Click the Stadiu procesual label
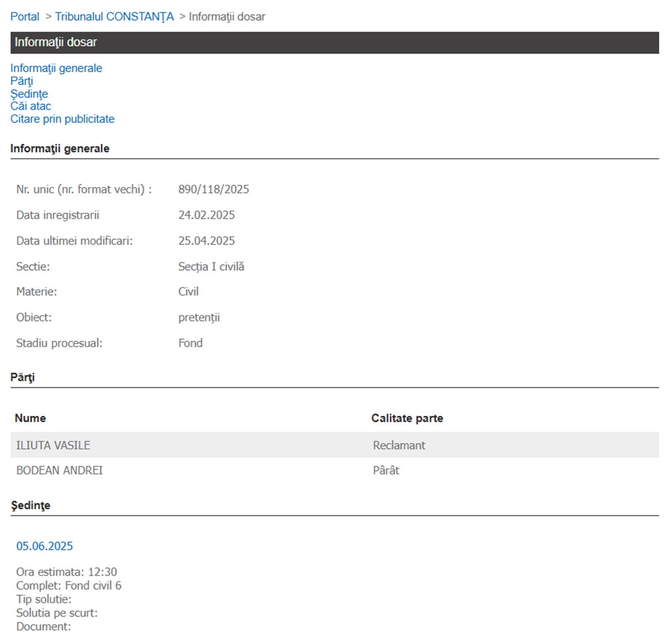This screenshot has height=638, width=672. (x=59, y=343)
